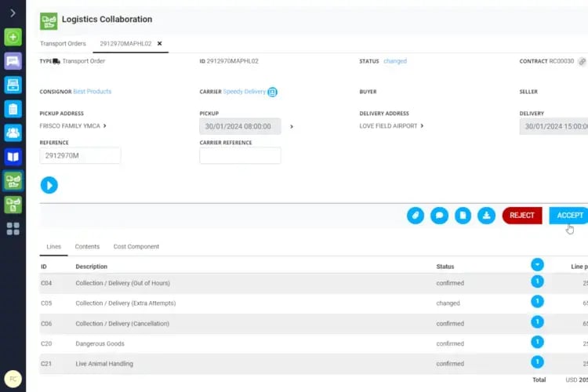Click the blue circle icon in row C05
The width and height of the screenshot is (588, 392).
[537, 302]
